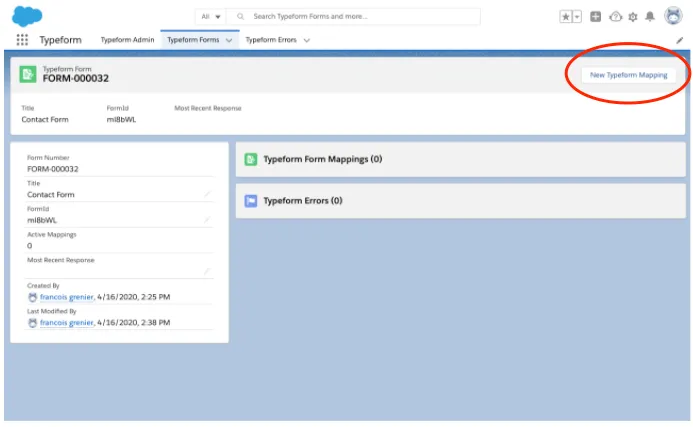Open francois grenier link under Created By
693x427 pixels.
click(x=67, y=297)
